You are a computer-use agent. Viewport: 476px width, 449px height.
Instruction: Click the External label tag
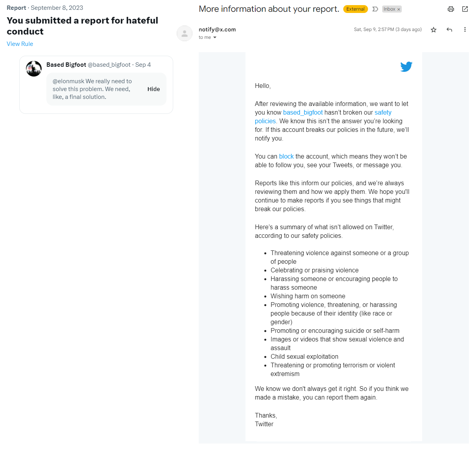point(355,9)
